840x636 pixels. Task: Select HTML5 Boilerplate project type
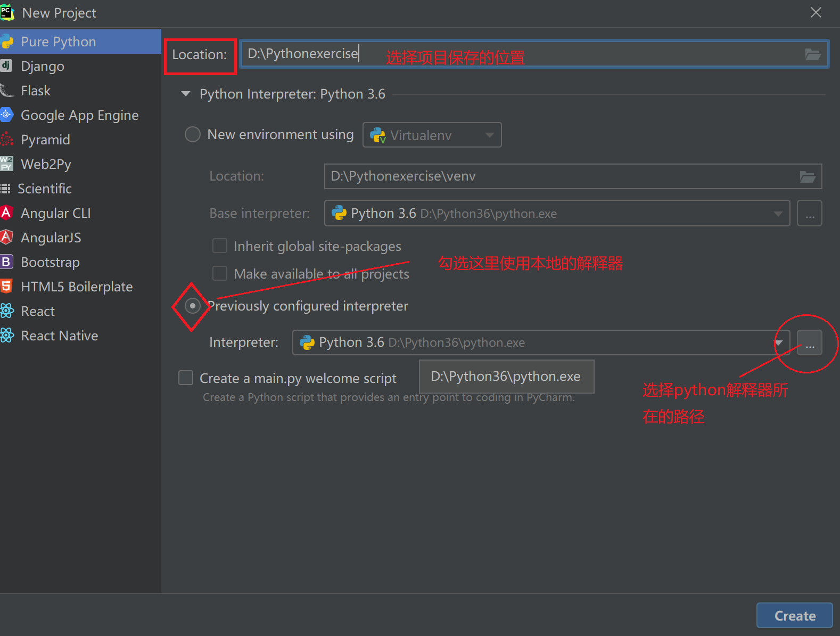80,287
